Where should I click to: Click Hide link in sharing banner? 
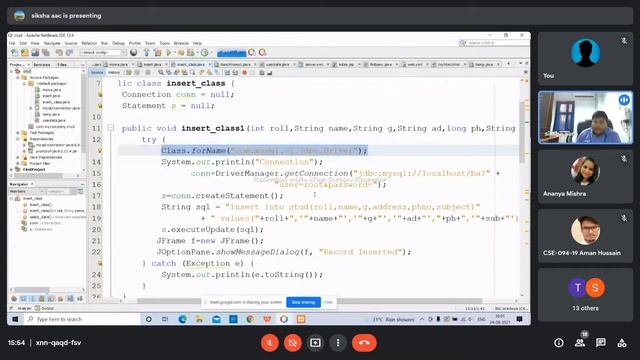click(x=328, y=302)
